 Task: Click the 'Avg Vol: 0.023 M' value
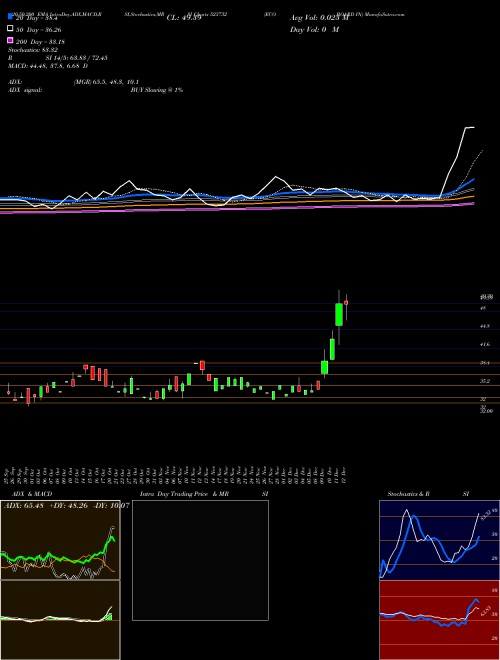(319, 18)
